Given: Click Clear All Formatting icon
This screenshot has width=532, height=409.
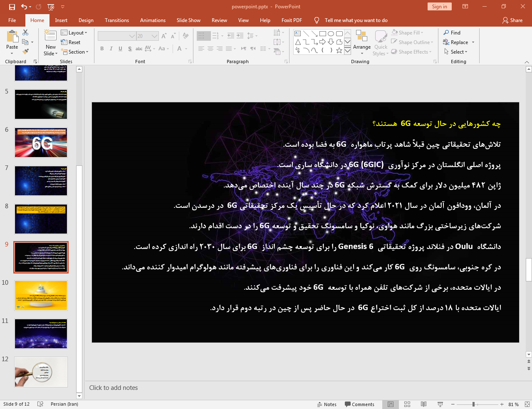Looking at the screenshot, I should (x=186, y=36).
